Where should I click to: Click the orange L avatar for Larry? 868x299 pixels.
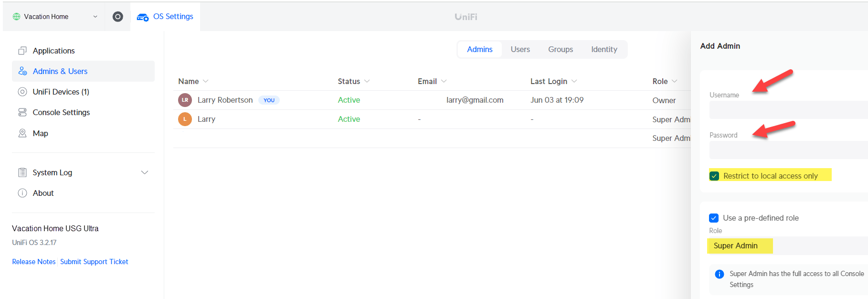pos(185,119)
